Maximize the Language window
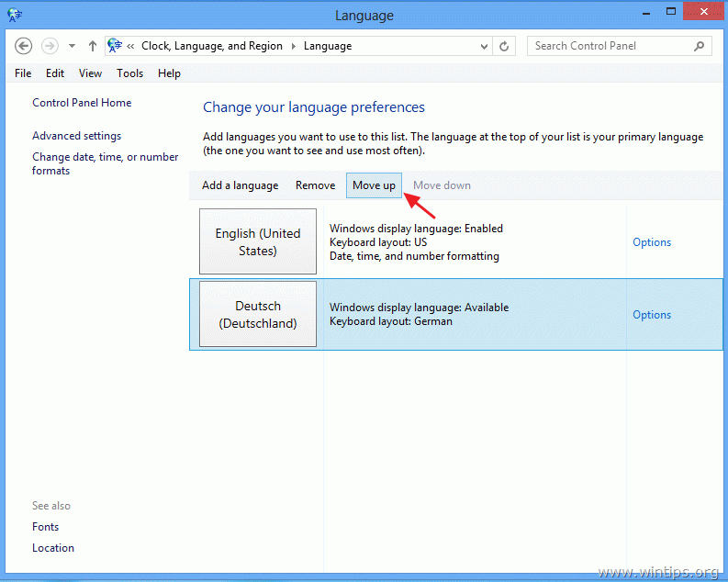This screenshot has height=582, width=728. [671, 12]
